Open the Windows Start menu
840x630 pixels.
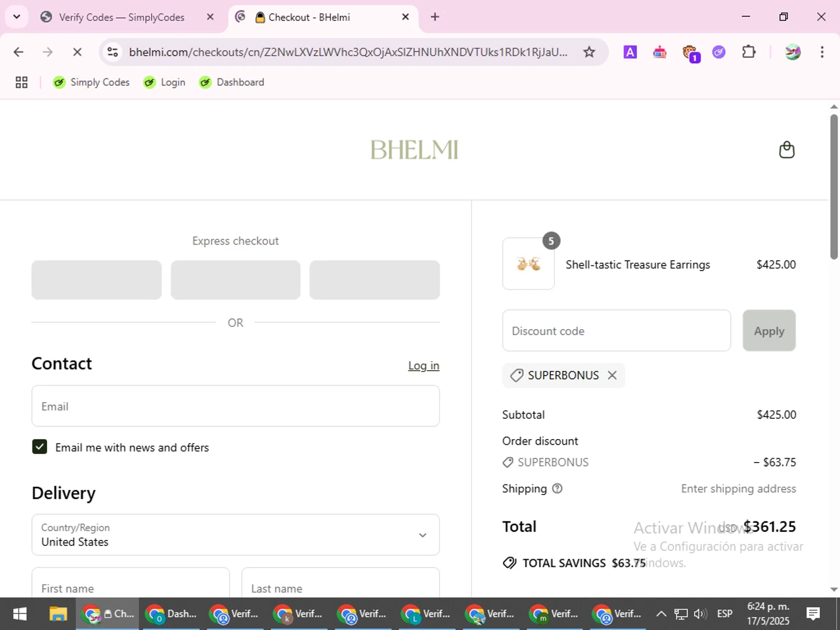(20, 614)
